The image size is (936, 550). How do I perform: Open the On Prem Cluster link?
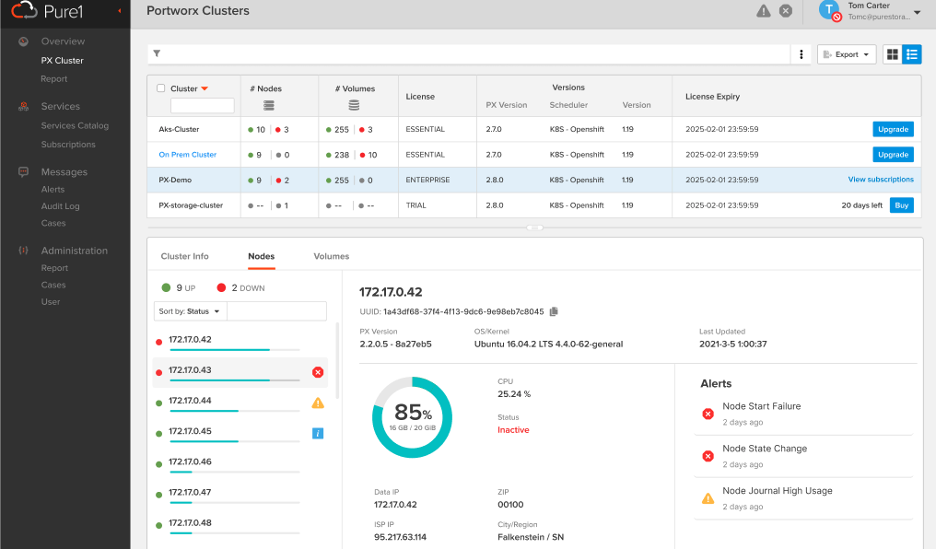(187, 155)
